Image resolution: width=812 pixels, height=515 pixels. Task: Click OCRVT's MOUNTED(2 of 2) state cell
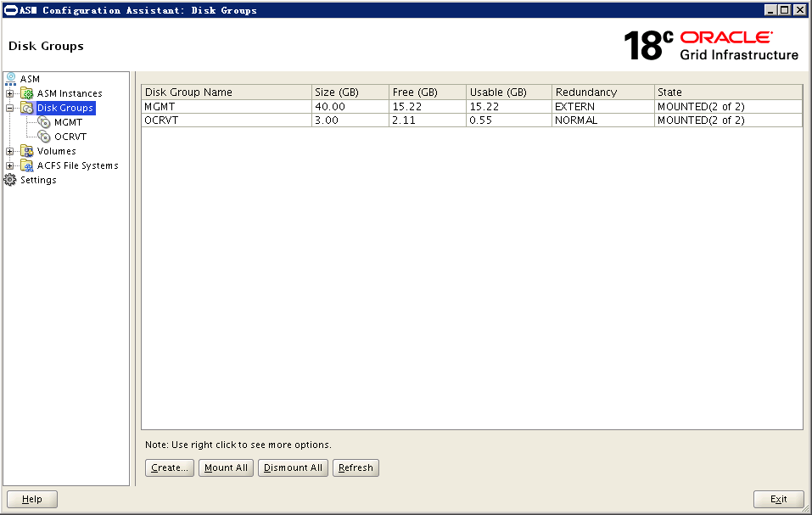coord(729,120)
